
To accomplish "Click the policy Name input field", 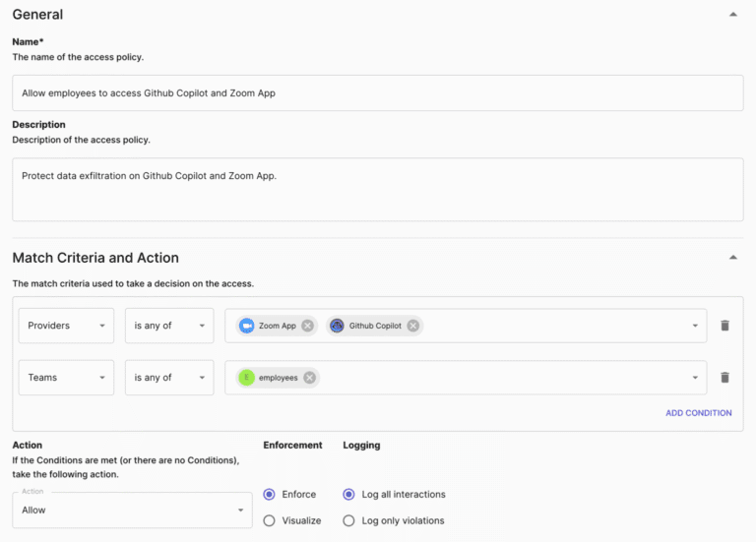I will (x=377, y=92).
